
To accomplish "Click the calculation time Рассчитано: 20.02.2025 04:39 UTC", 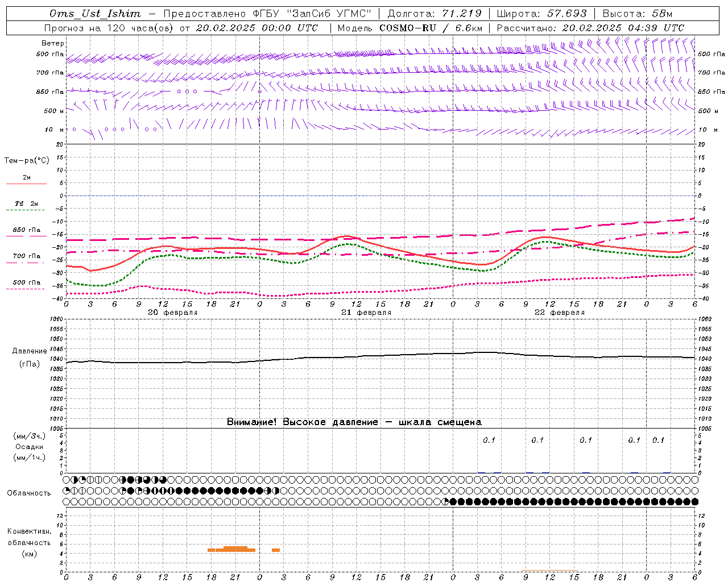I will 590,28.
